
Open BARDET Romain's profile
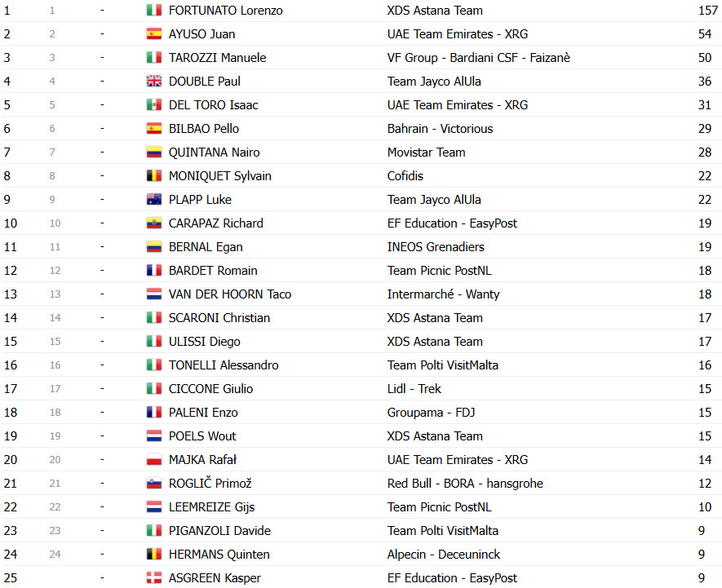[x=213, y=270]
